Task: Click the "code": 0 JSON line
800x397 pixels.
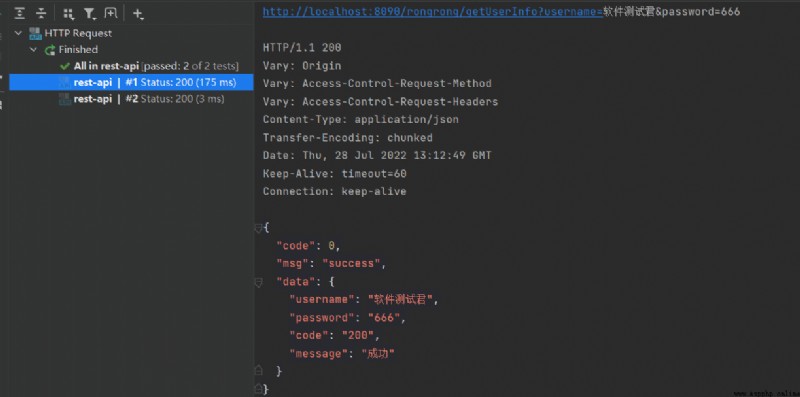Action: click(x=308, y=246)
